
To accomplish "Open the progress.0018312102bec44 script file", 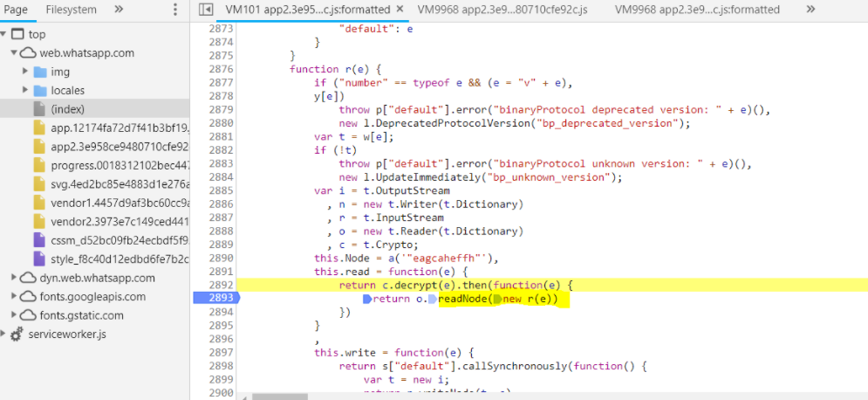I will coord(120,165).
